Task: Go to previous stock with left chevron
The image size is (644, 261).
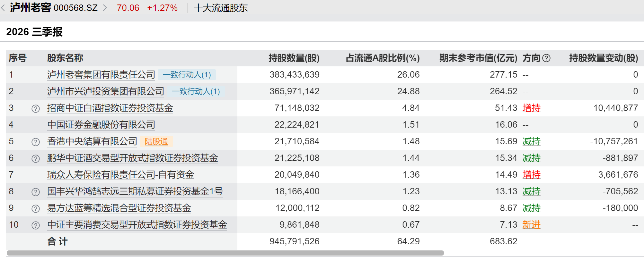Action: click(x=3, y=8)
